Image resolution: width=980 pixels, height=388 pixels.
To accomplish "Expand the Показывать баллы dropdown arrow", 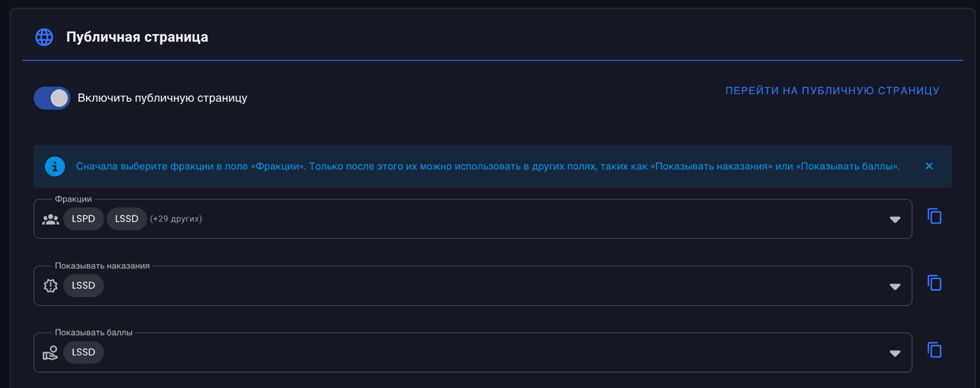I will click(895, 352).
